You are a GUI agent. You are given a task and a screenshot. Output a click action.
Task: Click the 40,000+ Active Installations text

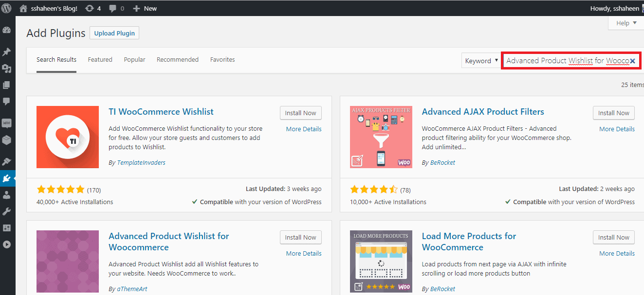75,202
